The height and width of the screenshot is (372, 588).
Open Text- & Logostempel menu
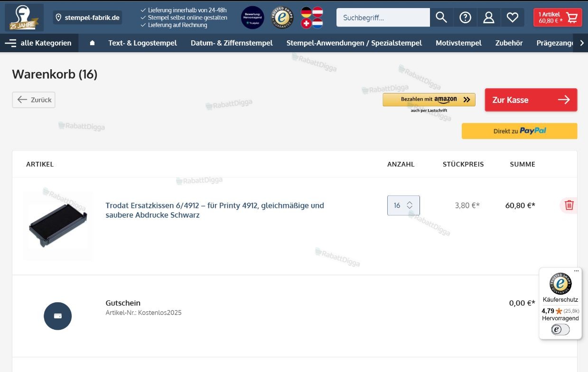(x=142, y=43)
